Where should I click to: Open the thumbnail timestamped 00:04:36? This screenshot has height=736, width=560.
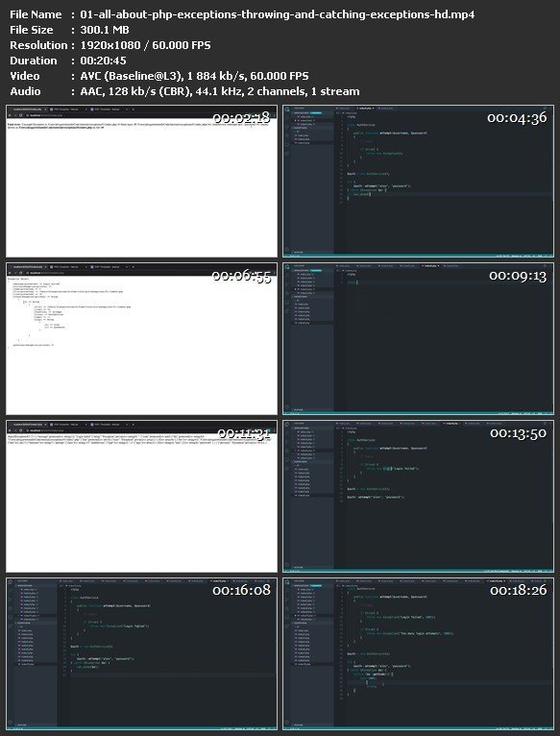(418, 182)
